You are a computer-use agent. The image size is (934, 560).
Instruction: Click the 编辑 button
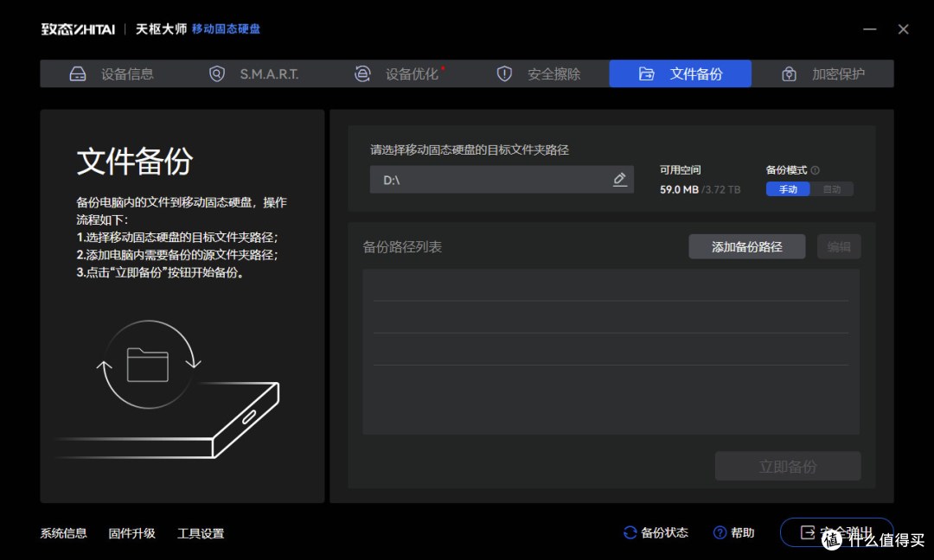pos(839,246)
